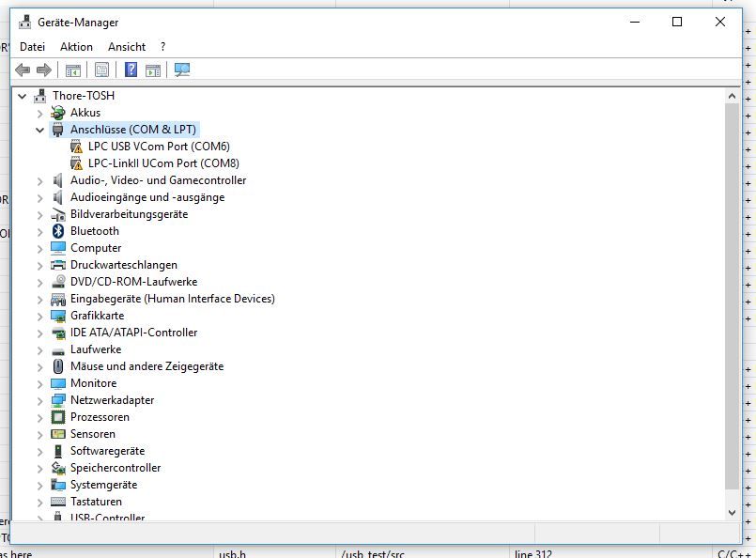Select the Bluetooth tree label
The image size is (756, 558).
[95, 231]
